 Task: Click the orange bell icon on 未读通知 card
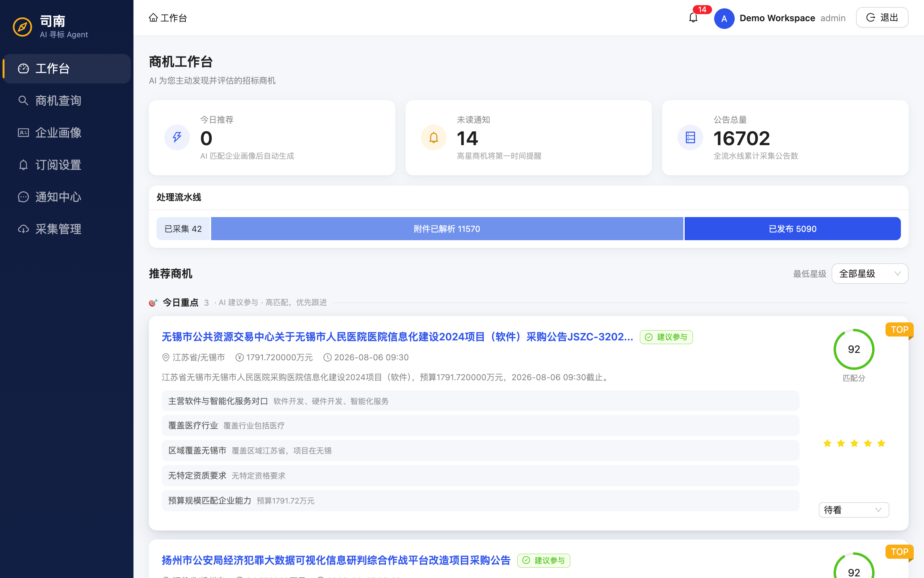pos(434,137)
